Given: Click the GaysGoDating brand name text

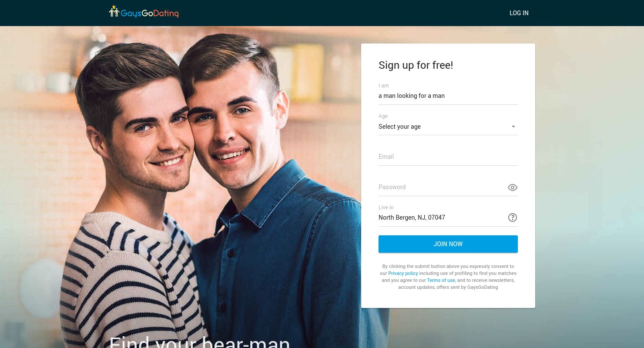Looking at the screenshot, I should tap(150, 13).
